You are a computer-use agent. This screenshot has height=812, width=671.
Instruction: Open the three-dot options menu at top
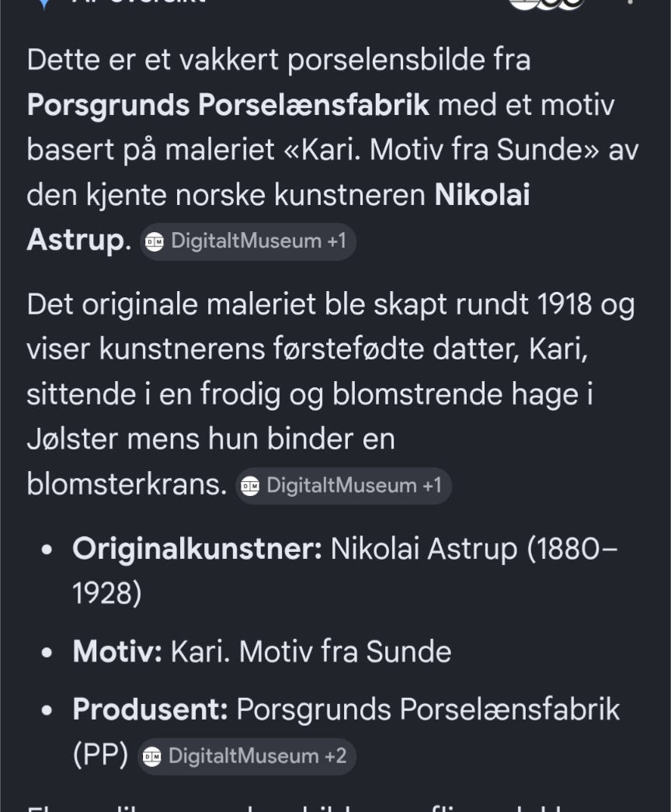click(x=630, y=2)
